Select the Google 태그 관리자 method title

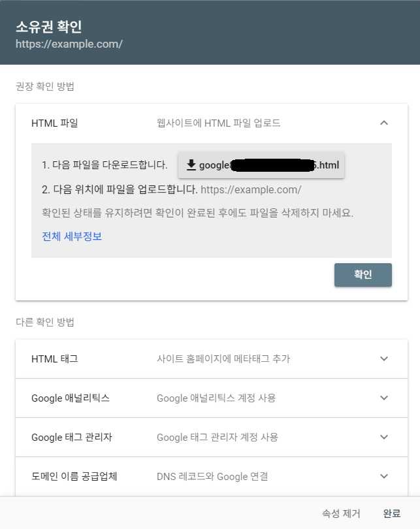click(72, 437)
